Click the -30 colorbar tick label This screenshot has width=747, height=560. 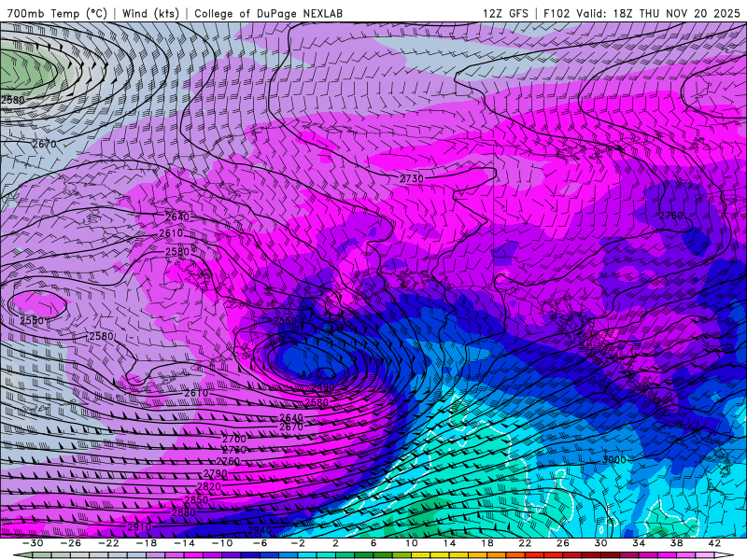click(33, 543)
